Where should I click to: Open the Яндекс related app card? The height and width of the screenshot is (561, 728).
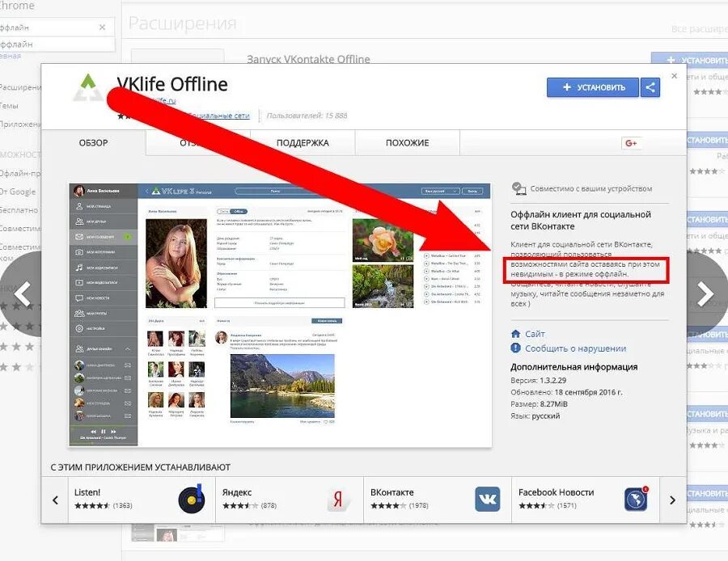click(290, 500)
